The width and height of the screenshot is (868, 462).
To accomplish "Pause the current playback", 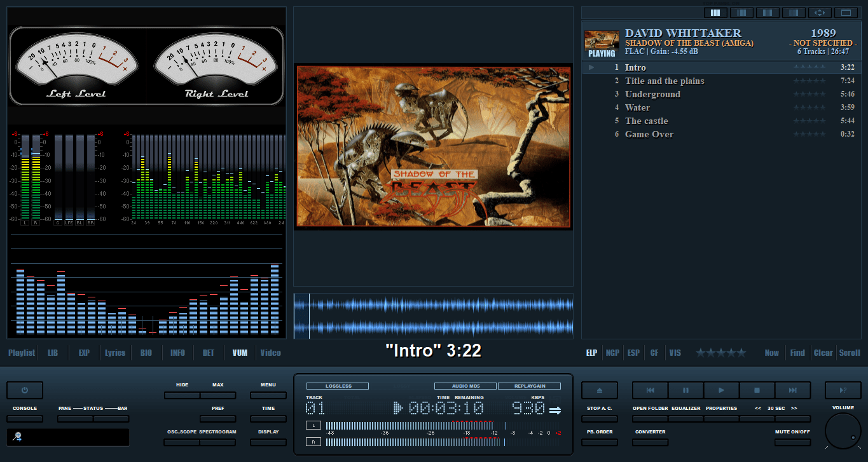I will click(685, 390).
